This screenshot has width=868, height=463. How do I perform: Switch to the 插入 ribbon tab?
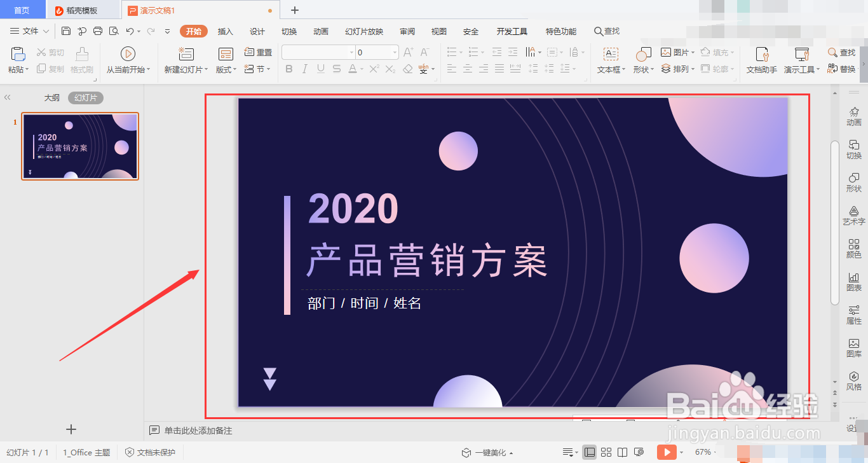coord(225,31)
